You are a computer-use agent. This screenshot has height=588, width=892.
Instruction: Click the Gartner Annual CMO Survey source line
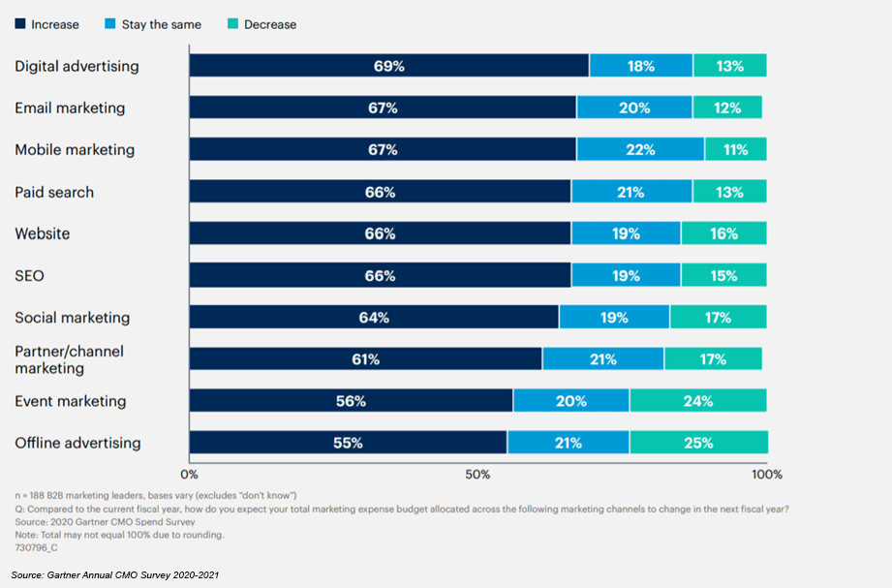click(x=115, y=575)
